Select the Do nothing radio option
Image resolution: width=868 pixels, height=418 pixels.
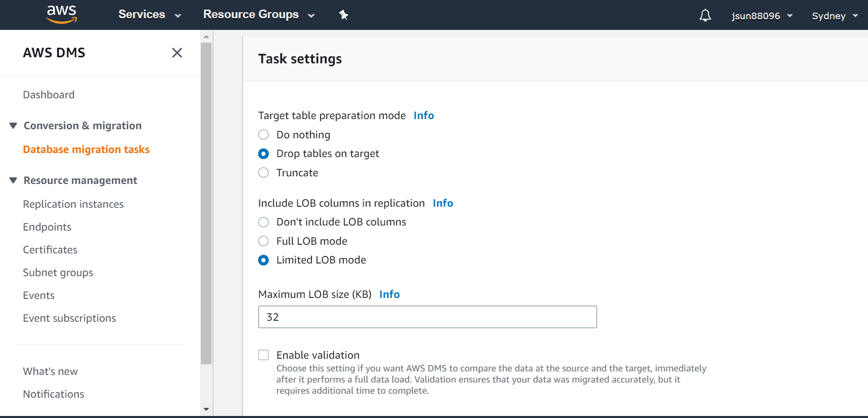[x=264, y=135]
